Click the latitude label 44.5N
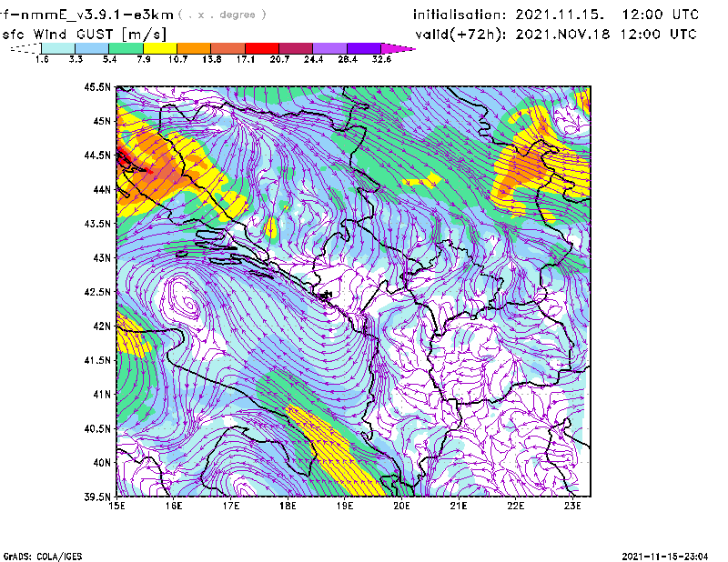The height and width of the screenshot is (562, 728). 97,155
